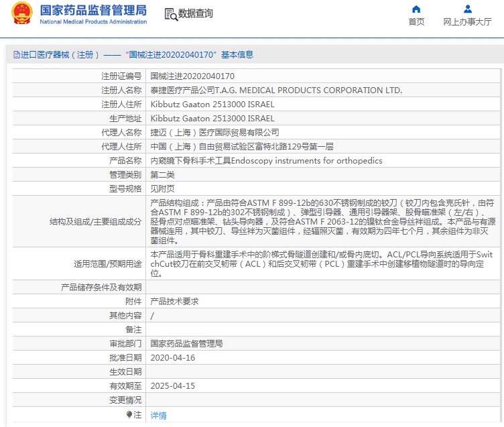Click the 批准日期 row label
The image size is (504, 427).
(x=125, y=358)
